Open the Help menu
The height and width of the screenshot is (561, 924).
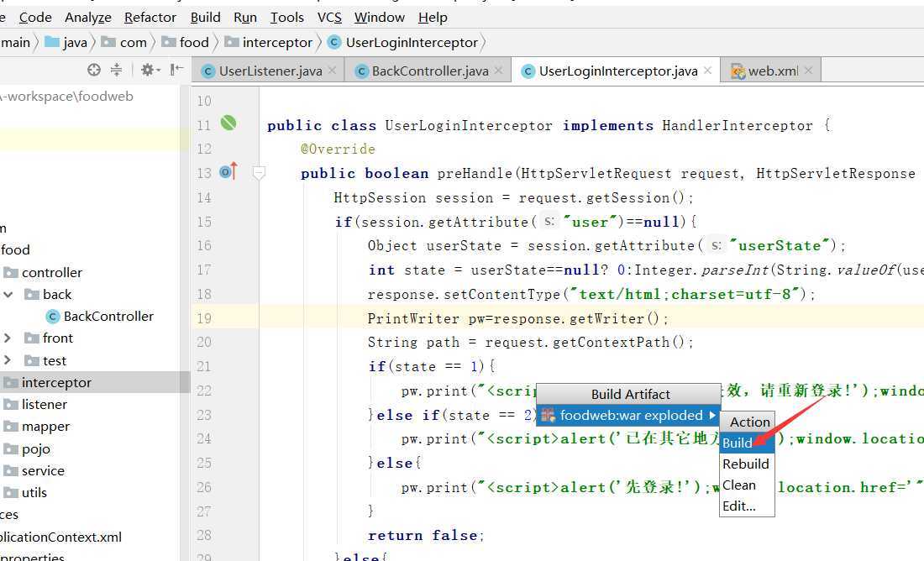433,18
